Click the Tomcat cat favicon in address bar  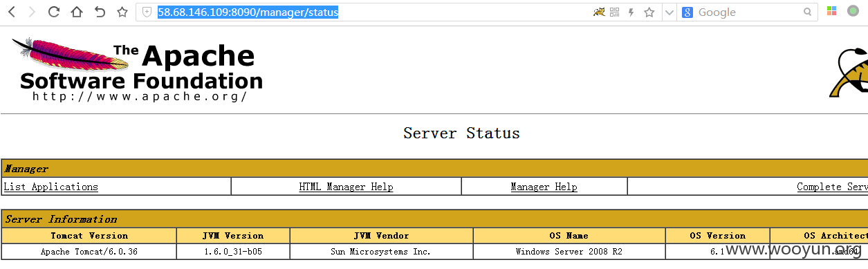point(599,12)
